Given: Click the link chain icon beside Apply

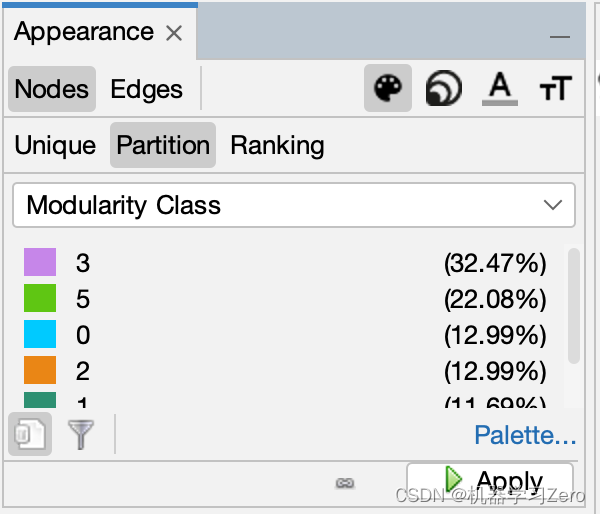Looking at the screenshot, I should (345, 483).
